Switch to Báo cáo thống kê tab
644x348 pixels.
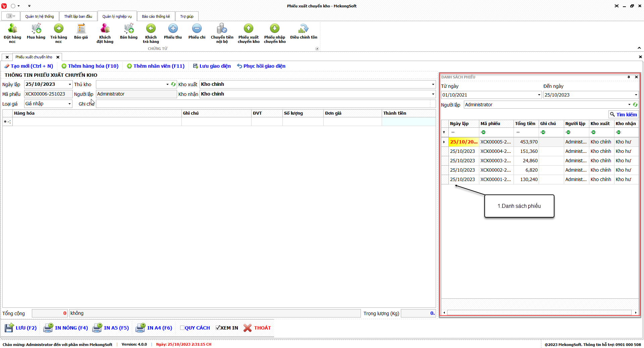(x=156, y=16)
